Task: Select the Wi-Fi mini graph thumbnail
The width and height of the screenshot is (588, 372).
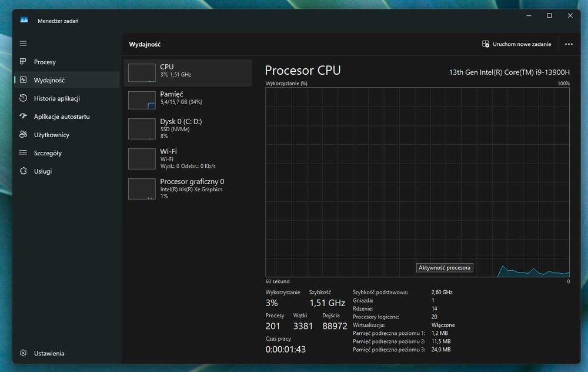Action: (x=142, y=159)
